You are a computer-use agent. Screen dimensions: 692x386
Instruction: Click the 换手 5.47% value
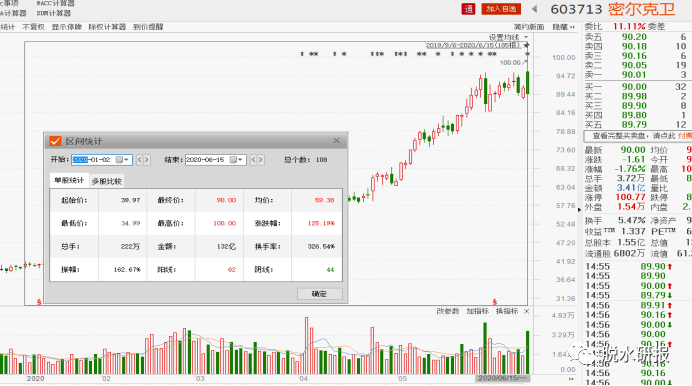coord(632,220)
